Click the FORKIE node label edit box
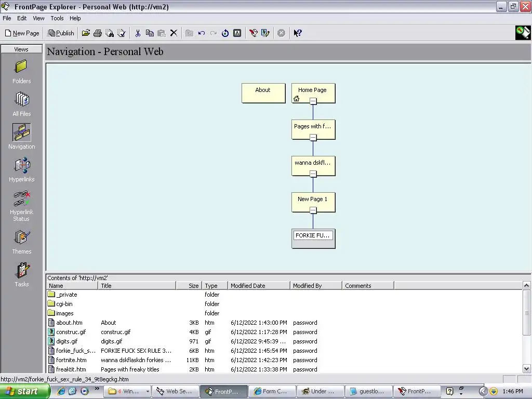The width and height of the screenshot is (532, 399). point(313,235)
